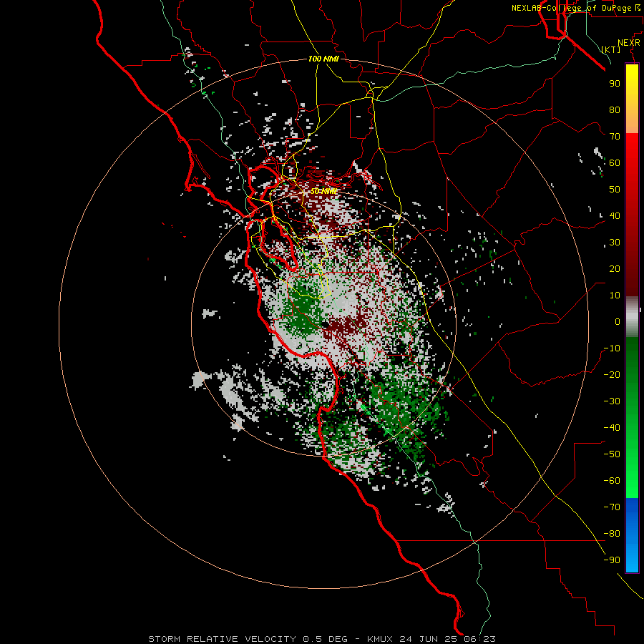Screen dimensions: 644x644
Task: Click the 60 value on the velocity scale
Action: tap(615, 163)
